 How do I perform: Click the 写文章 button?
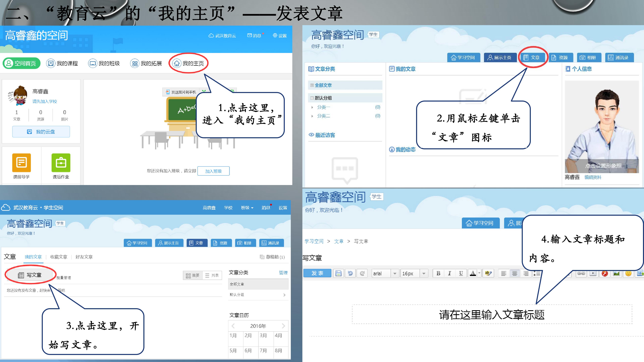pos(30,275)
